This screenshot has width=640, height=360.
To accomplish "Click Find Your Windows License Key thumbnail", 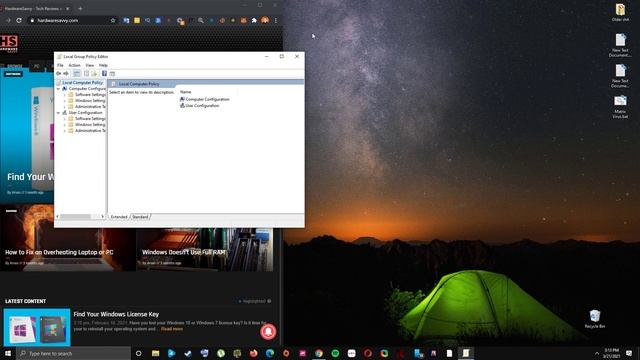I will (x=37, y=327).
